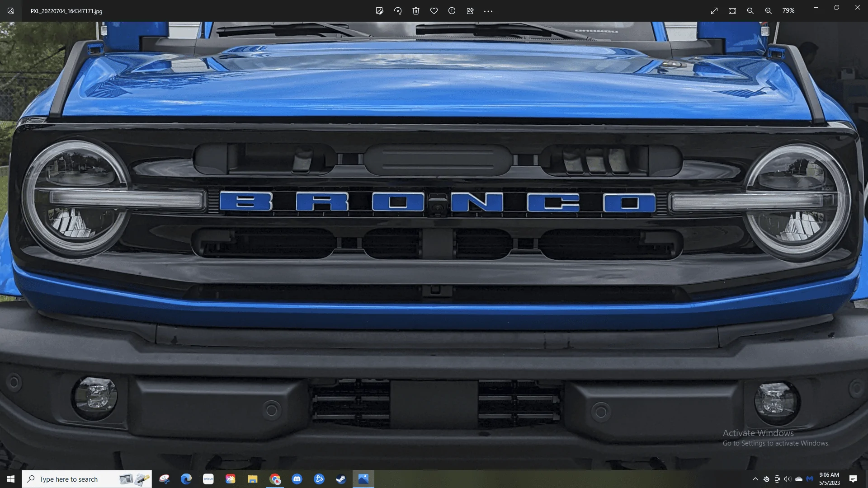
Task: Open Steam from taskbar
Action: 341,479
